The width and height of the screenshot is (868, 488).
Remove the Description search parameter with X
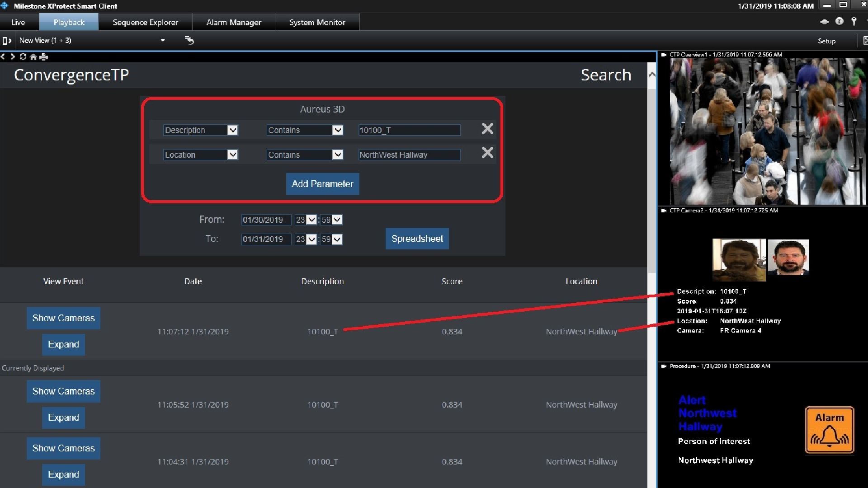pyautogui.click(x=487, y=129)
